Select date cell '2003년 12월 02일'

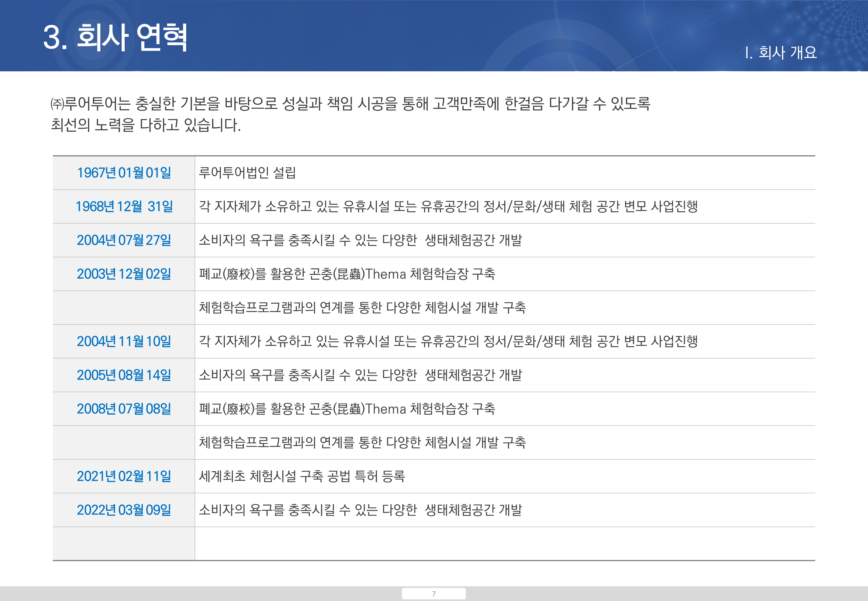pos(124,274)
